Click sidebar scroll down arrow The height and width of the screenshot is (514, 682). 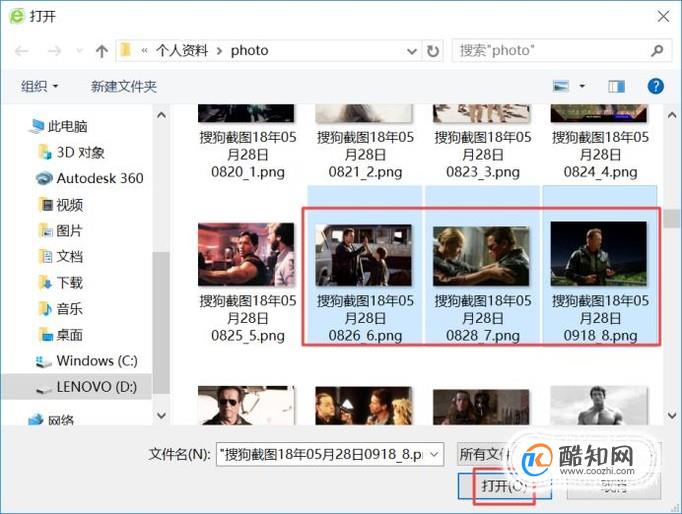pyautogui.click(x=161, y=415)
